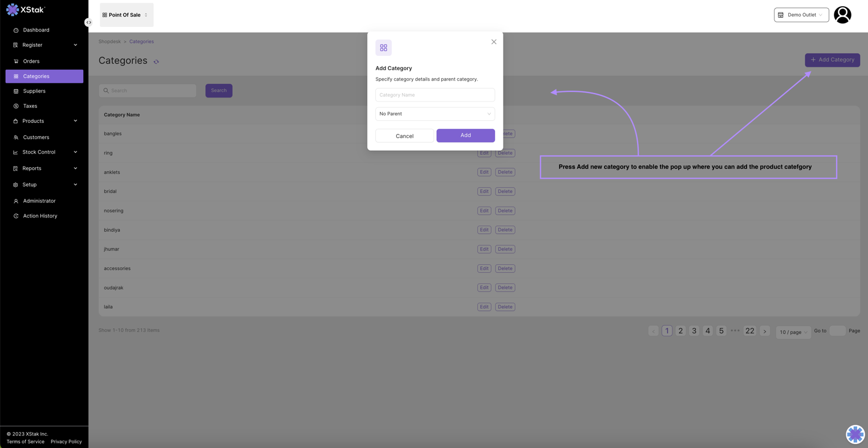
Task: Navigate to Action History
Action: click(x=40, y=216)
